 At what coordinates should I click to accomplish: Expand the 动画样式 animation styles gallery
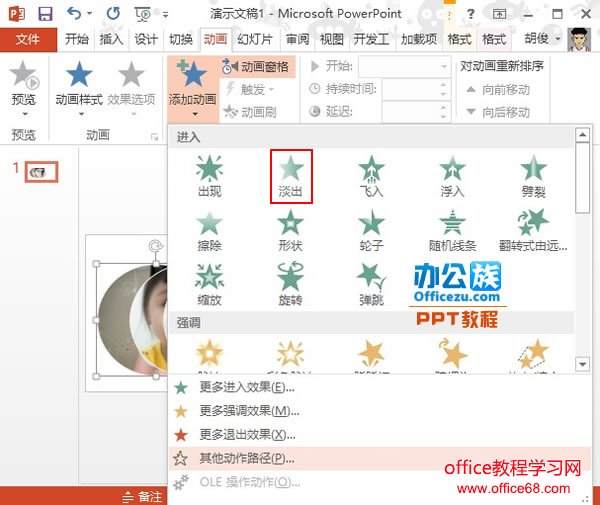coord(79,89)
